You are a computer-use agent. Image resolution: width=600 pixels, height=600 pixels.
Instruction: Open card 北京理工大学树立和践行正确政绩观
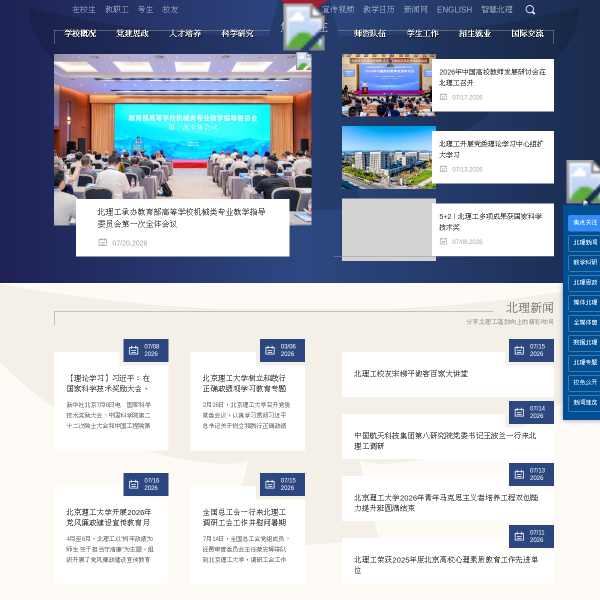point(244,383)
